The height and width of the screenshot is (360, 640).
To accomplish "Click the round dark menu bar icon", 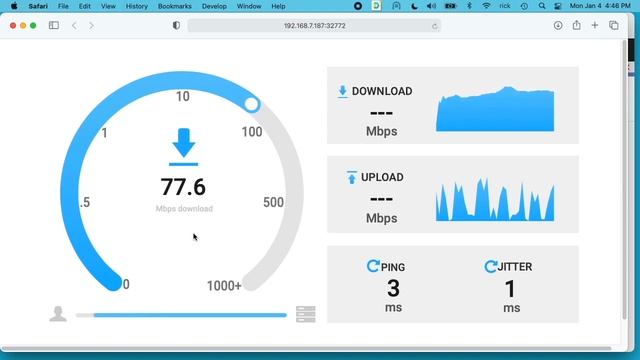I will click(358, 6).
